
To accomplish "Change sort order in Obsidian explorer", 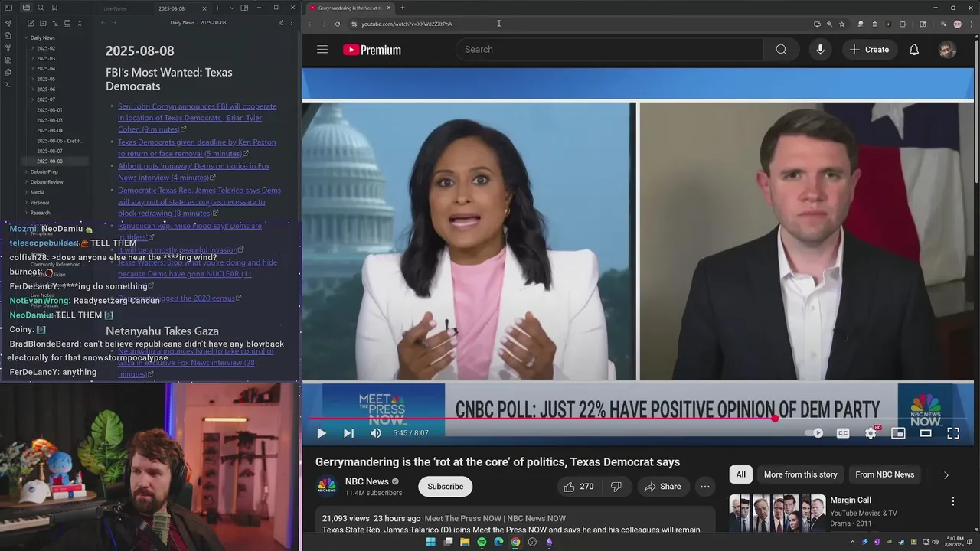I will click(x=55, y=23).
